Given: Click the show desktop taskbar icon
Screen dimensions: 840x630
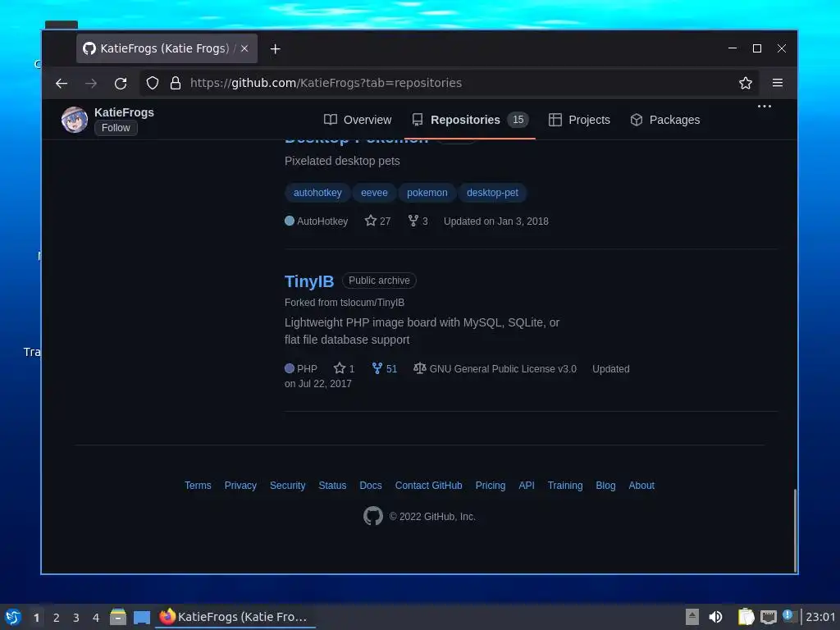Looking at the screenshot, I should point(141,618).
